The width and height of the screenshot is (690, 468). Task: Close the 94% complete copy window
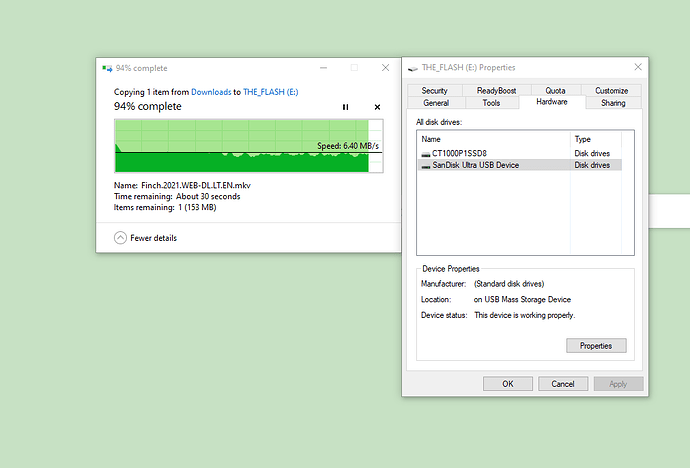point(385,68)
